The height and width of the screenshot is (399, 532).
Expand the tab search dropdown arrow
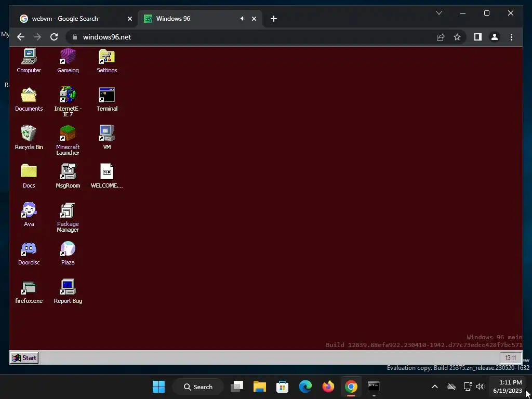tap(438, 13)
